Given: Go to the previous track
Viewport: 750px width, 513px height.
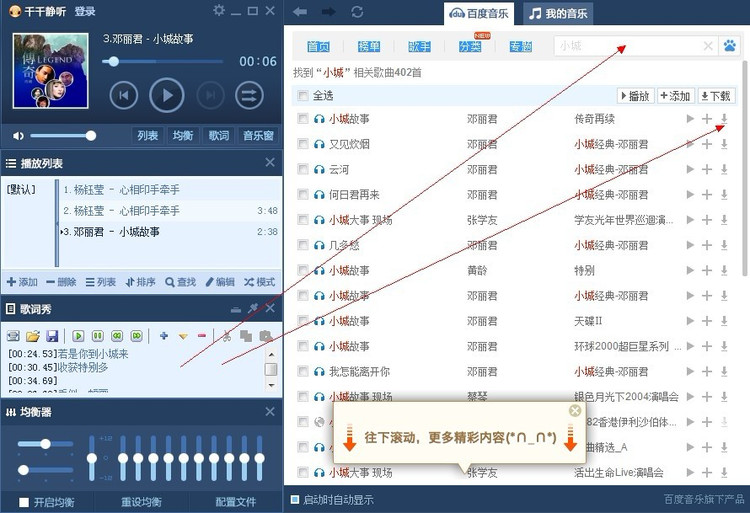Looking at the screenshot, I should [x=123, y=95].
